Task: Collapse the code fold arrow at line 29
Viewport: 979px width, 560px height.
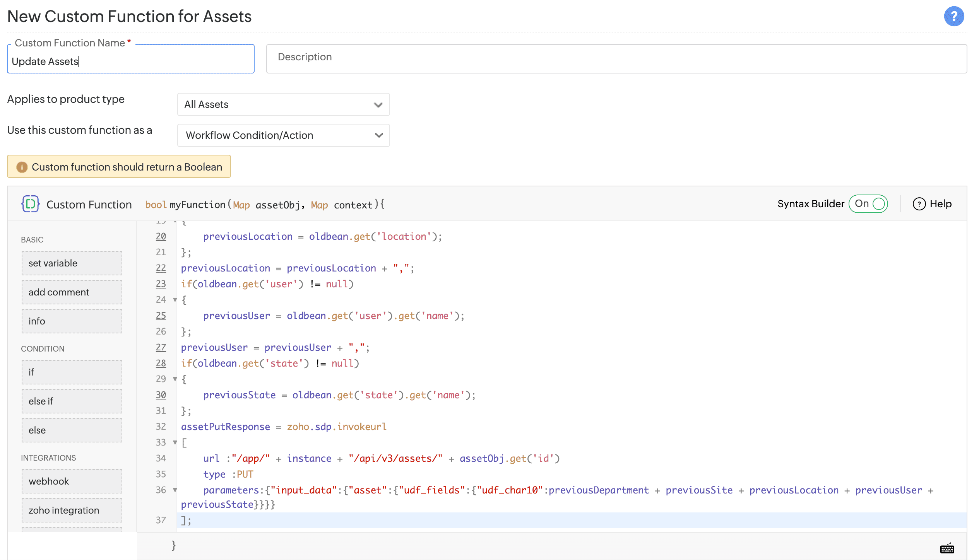Action: [x=175, y=379]
